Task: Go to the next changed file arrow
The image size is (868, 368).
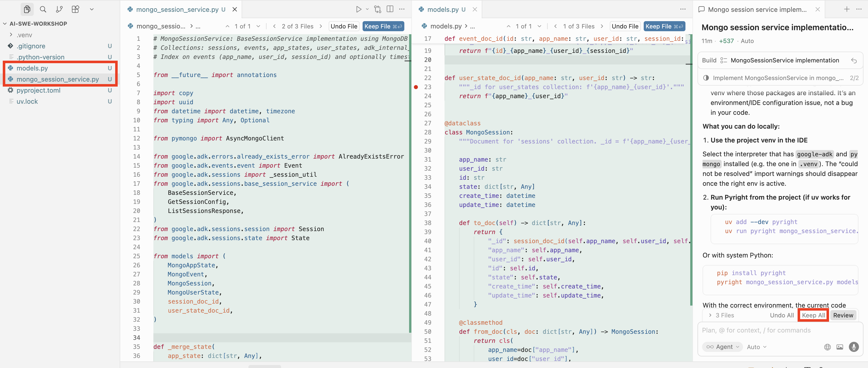Action: [321, 26]
